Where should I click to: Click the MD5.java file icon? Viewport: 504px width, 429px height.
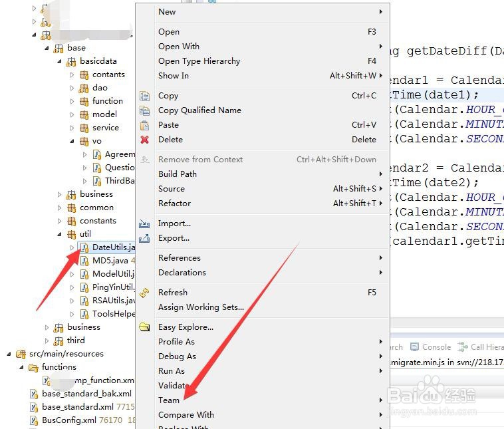[84, 261]
